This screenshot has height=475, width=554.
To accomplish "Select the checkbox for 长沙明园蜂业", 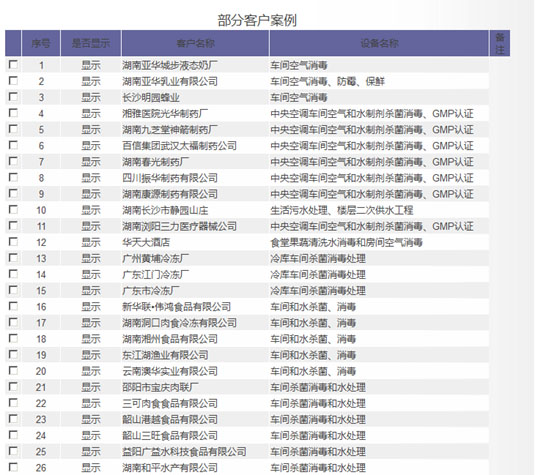I will 13,96.
